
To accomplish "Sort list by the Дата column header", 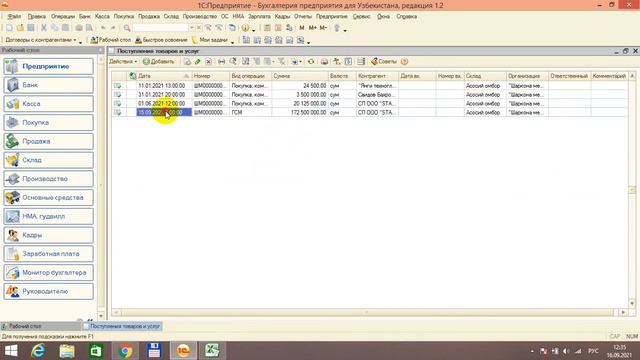I will tap(164, 76).
